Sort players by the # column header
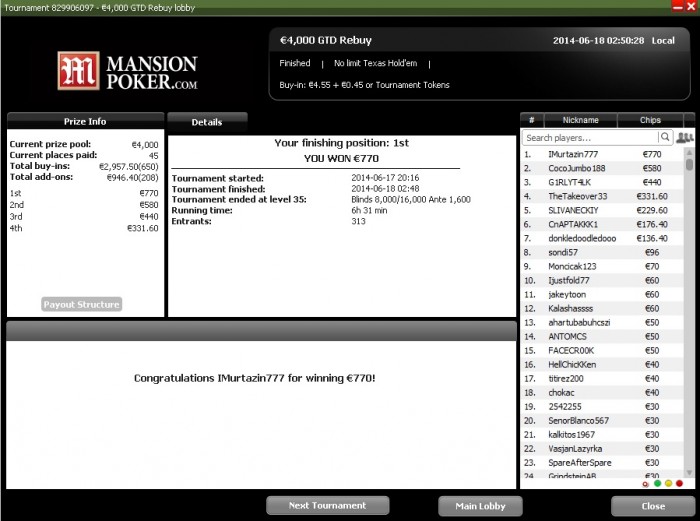The image size is (700, 521). [x=532, y=120]
